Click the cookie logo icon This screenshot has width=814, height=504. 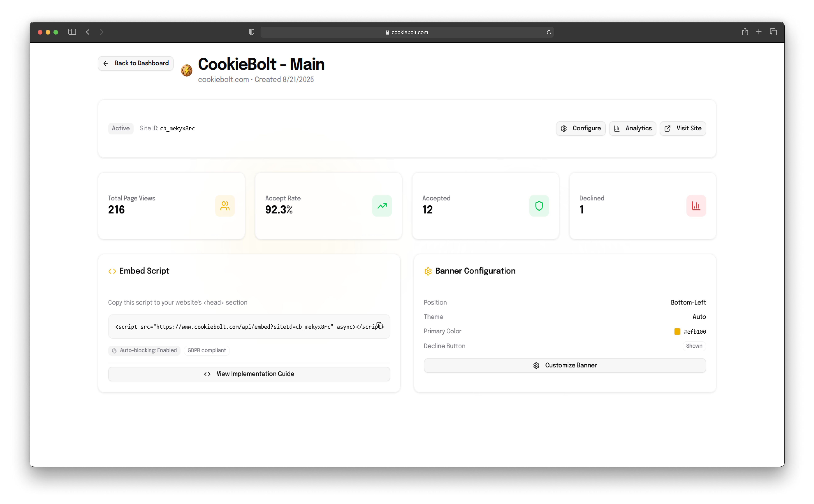pyautogui.click(x=186, y=70)
